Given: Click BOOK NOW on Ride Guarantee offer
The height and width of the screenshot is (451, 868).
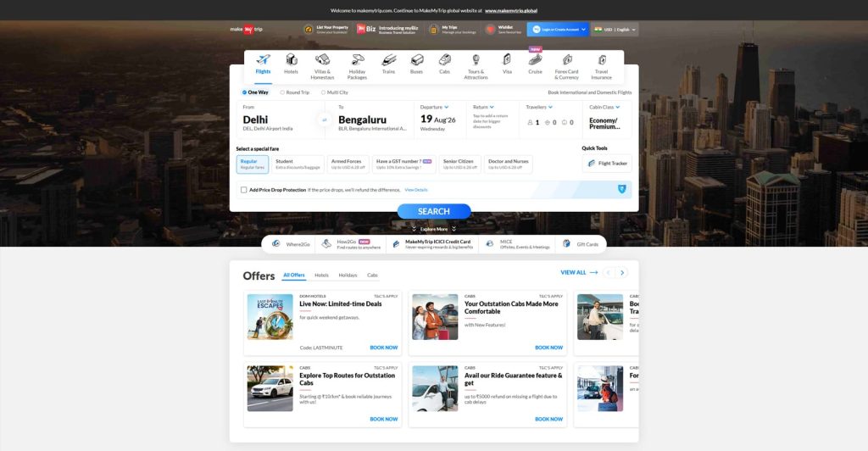Looking at the screenshot, I should coord(548,419).
